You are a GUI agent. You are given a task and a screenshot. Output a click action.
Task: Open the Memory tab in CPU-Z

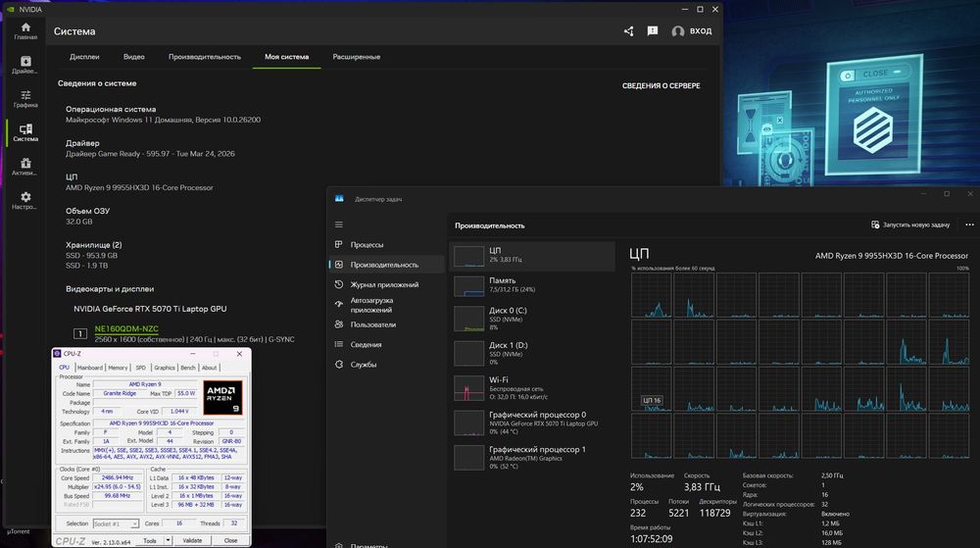tap(118, 368)
